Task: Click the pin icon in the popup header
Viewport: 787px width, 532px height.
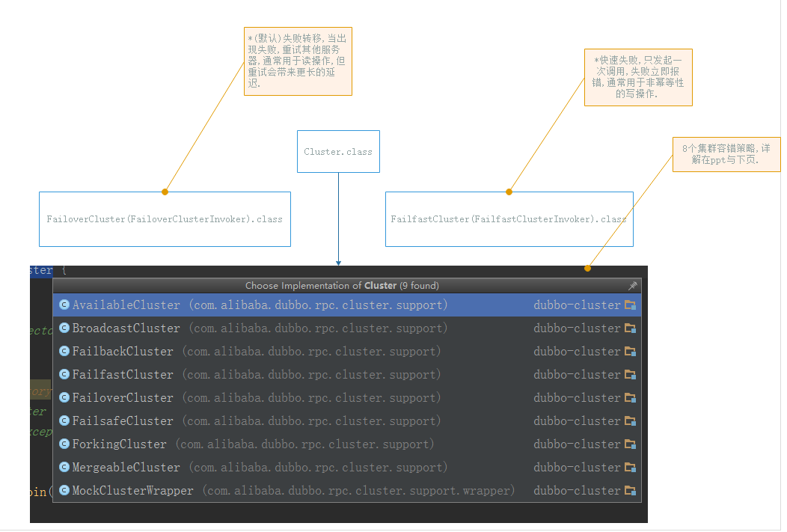Action: [632, 286]
